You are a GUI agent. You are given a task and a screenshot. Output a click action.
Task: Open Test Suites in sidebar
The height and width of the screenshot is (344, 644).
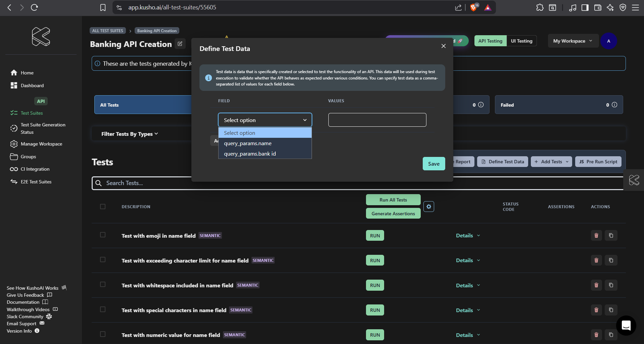27,113
